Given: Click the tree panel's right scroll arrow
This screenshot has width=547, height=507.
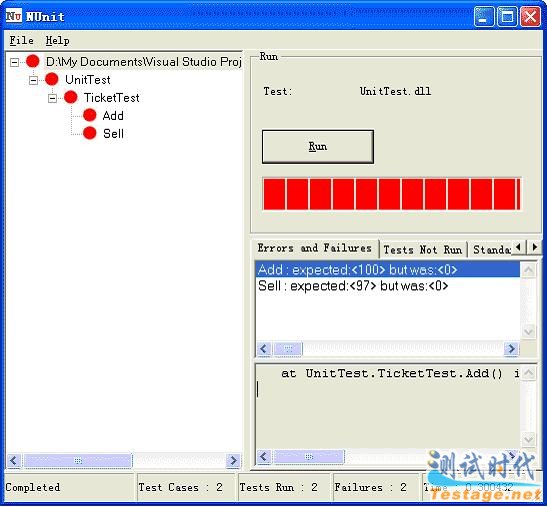Looking at the screenshot, I should click(x=233, y=461).
